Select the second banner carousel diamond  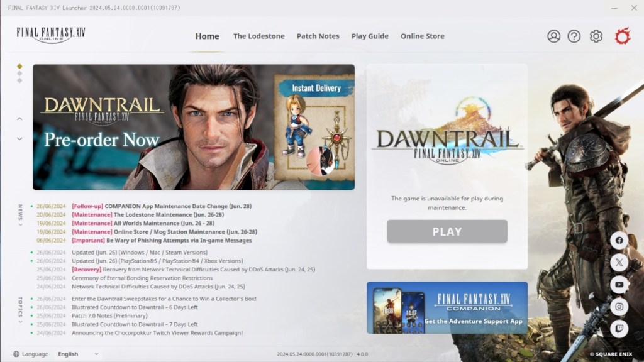19,74
